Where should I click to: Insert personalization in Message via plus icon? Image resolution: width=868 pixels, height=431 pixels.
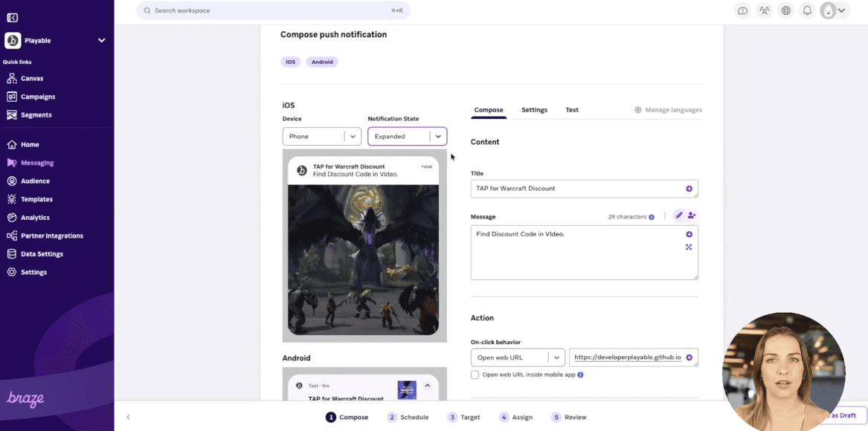[689, 235]
